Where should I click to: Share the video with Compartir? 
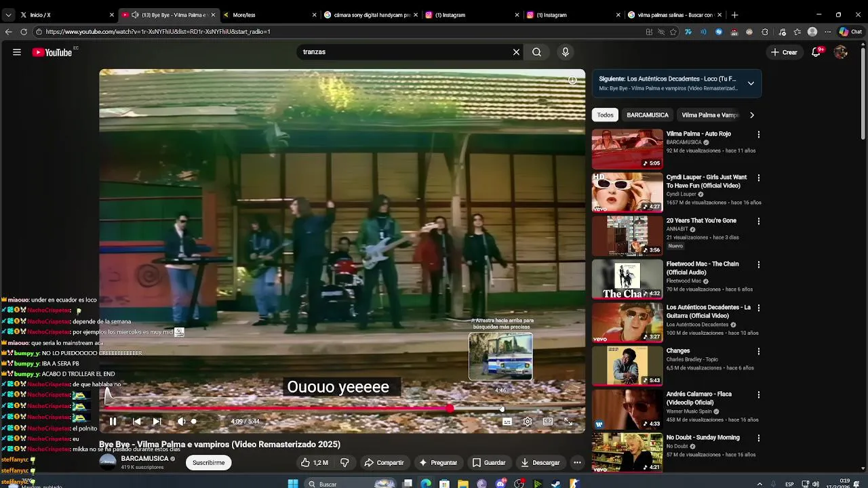(x=384, y=463)
